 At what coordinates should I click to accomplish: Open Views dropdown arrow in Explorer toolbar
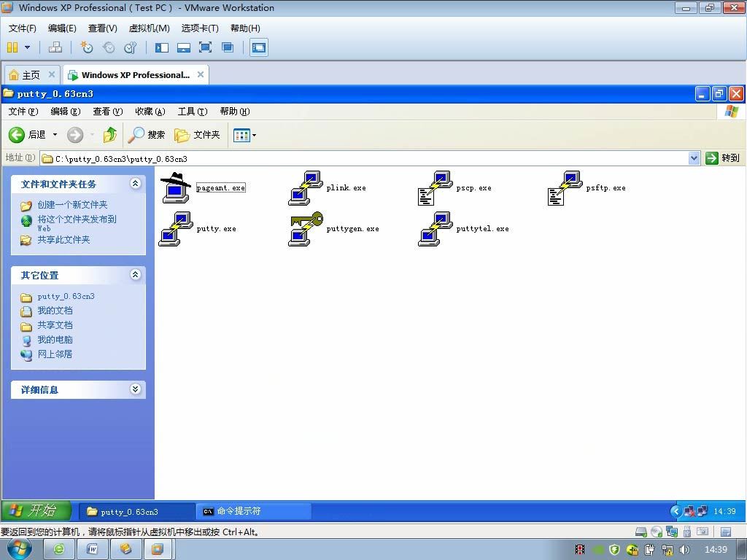pyautogui.click(x=255, y=135)
